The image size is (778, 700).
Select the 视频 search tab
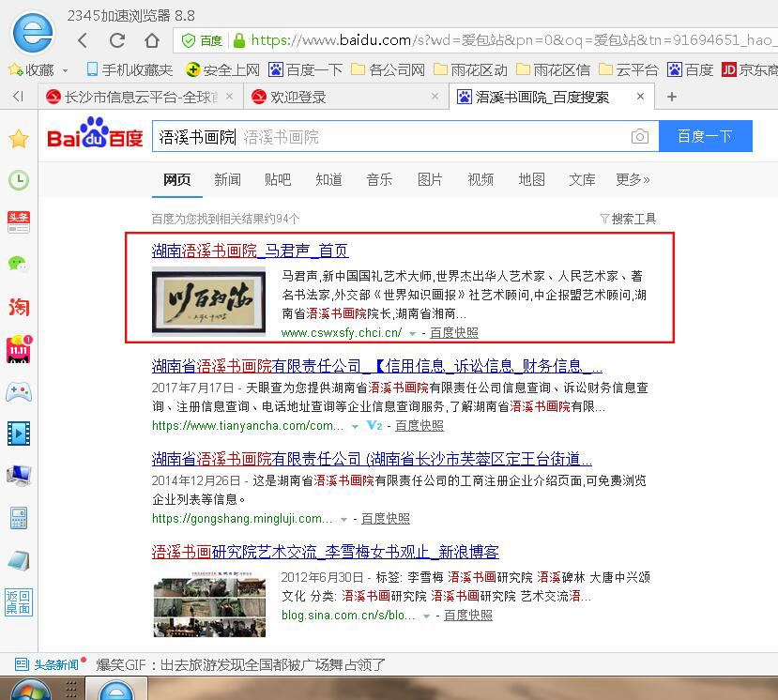point(481,179)
